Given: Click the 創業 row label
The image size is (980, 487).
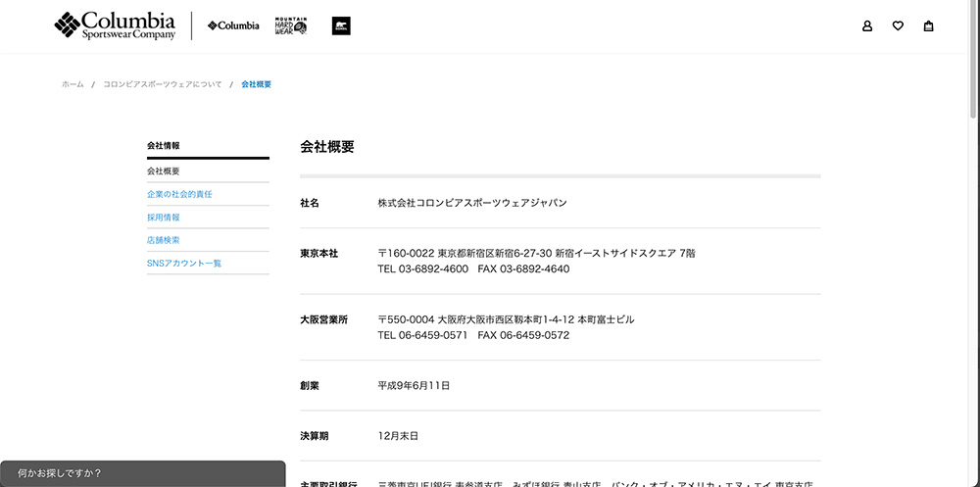Looking at the screenshot, I should pos(310,386).
